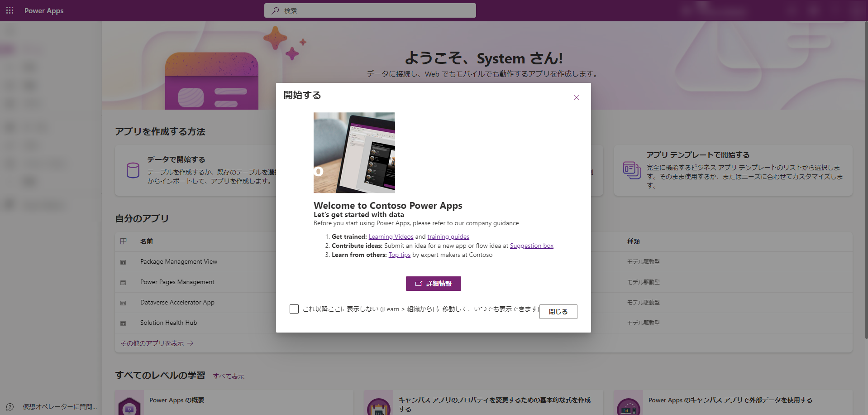Click the column options icon beside 名前

[x=123, y=241]
